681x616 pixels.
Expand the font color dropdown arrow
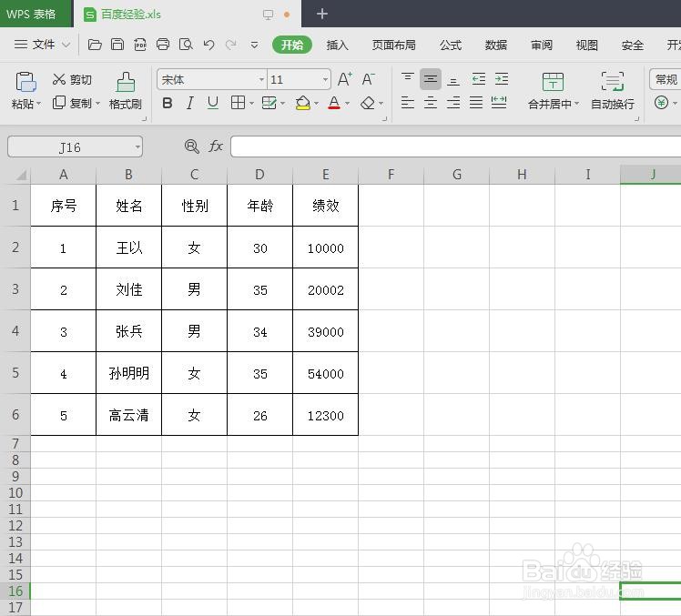click(348, 104)
